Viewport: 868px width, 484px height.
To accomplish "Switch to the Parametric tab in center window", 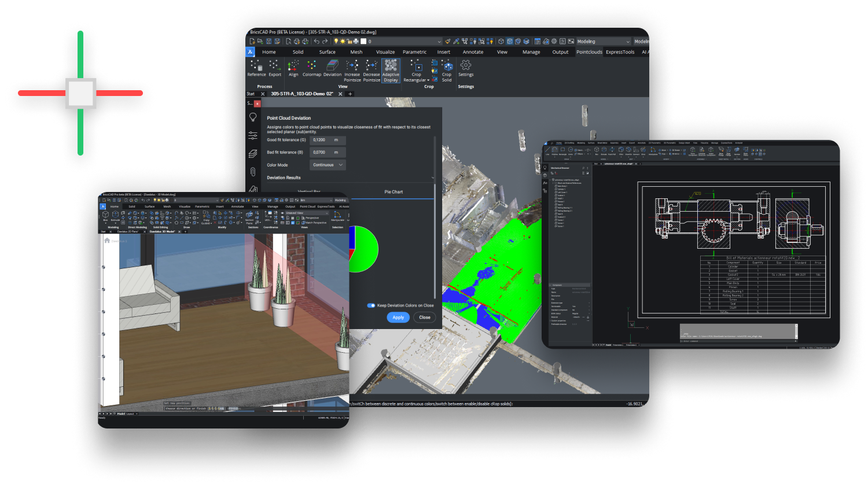I will pyautogui.click(x=414, y=52).
